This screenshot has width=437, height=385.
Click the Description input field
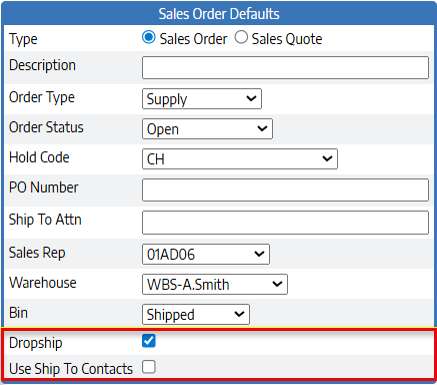tap(285, 67)
